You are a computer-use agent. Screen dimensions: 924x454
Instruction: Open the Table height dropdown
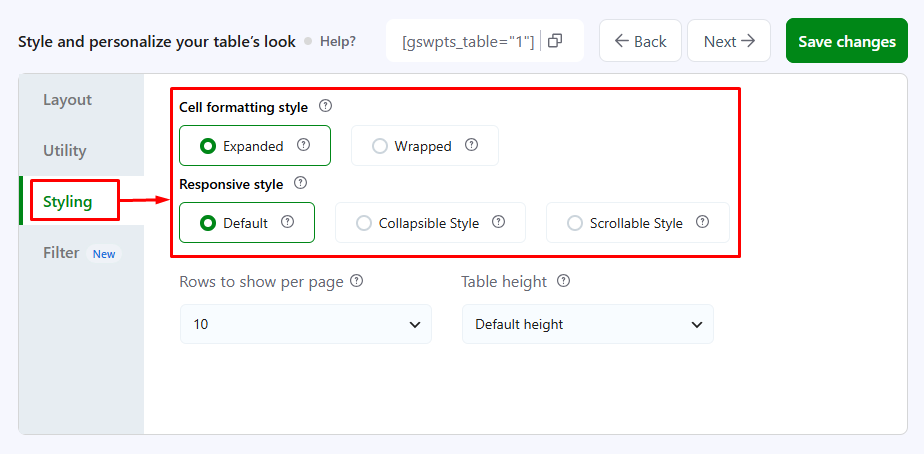(588, 324)
